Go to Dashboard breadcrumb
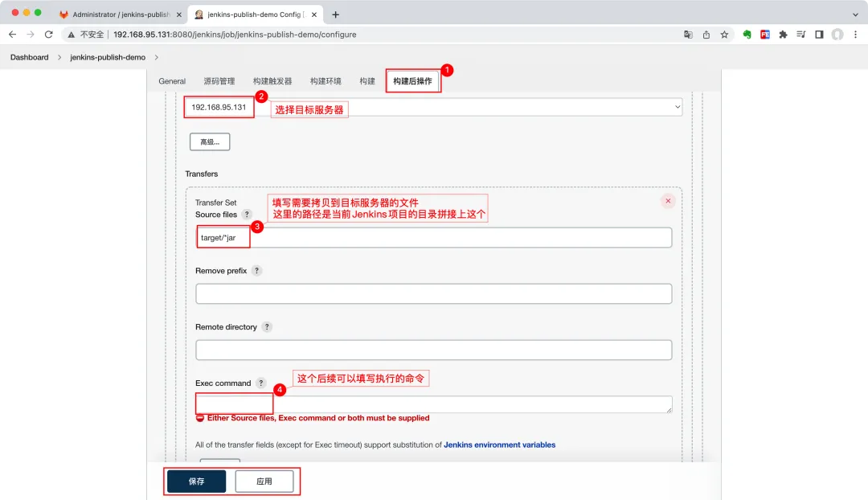868x500 pixels. coord(30,57)
